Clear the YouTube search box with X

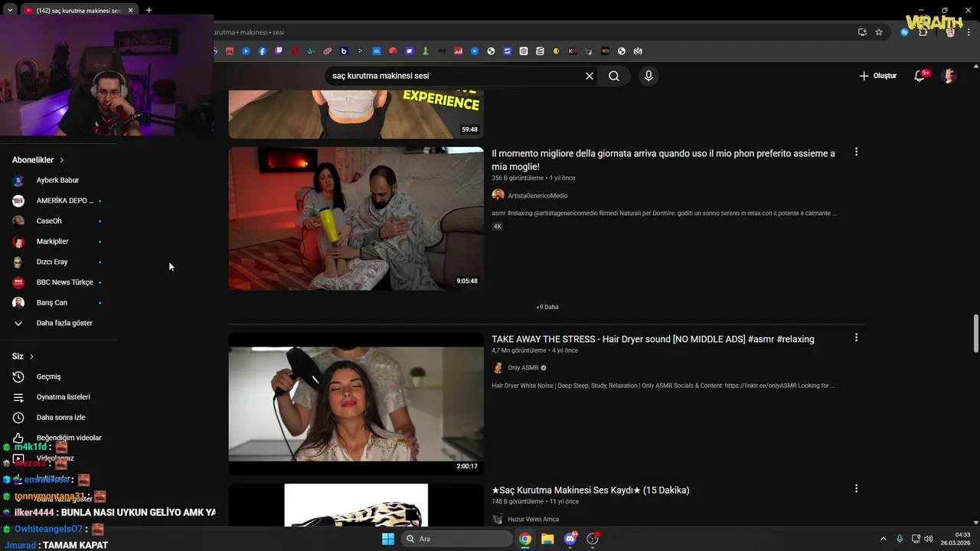(590, 76)
